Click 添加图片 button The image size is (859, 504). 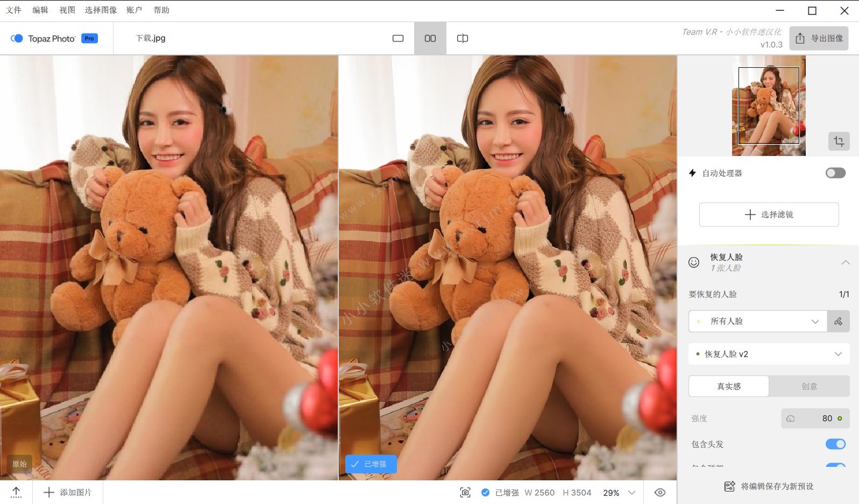pos(68,492)
